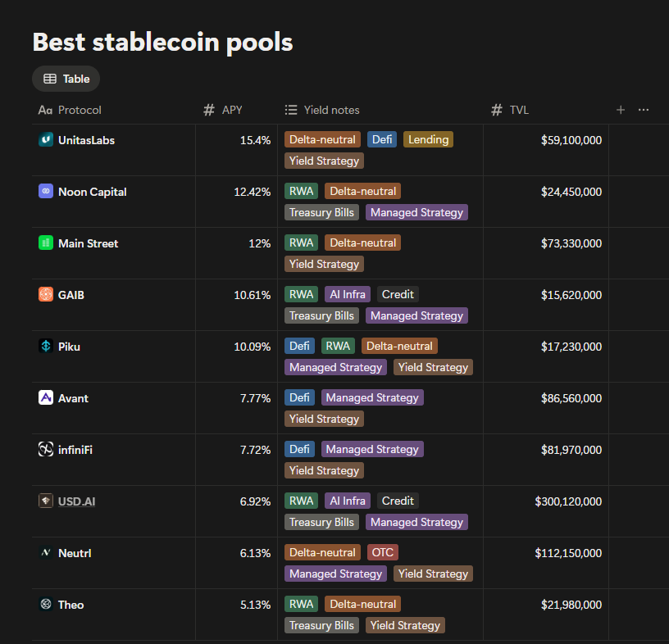Click the USD.AI logo icon

pos(46,501)
